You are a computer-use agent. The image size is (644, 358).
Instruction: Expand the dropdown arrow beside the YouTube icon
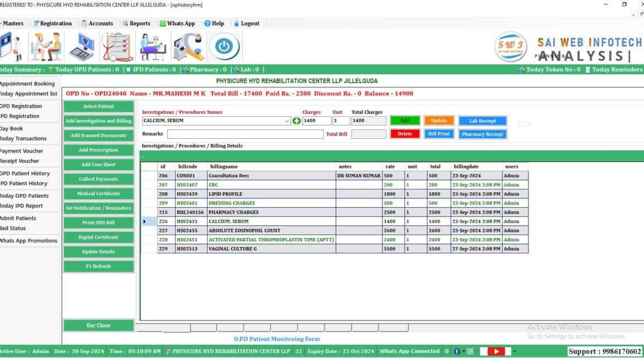(x=515, y=351)
